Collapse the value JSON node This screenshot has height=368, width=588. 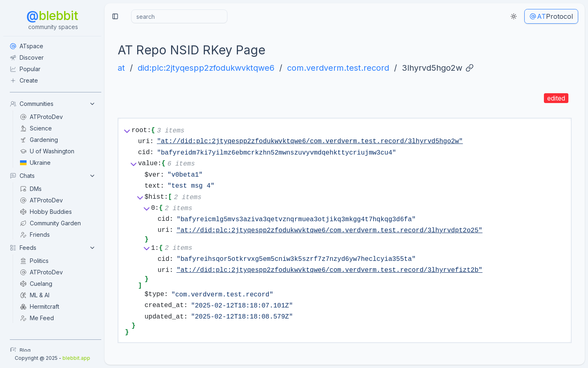coord(134,164)
